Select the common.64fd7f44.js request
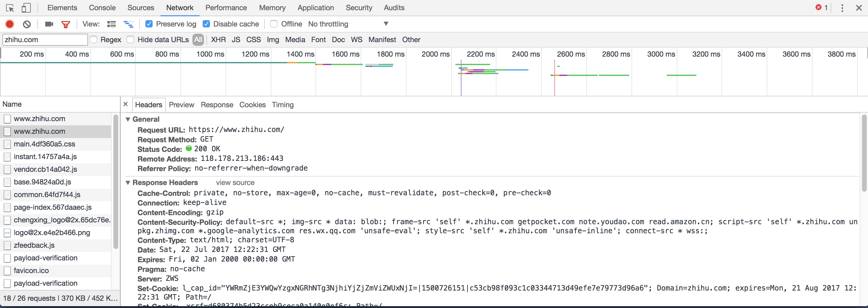This screenshot has width=868, height=308. pos(55,195)
